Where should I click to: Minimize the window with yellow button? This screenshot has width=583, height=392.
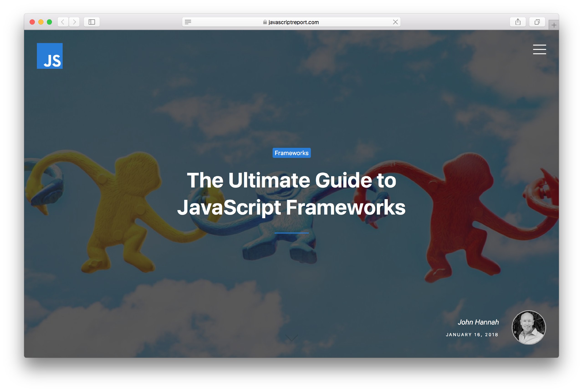click(41, 22)
